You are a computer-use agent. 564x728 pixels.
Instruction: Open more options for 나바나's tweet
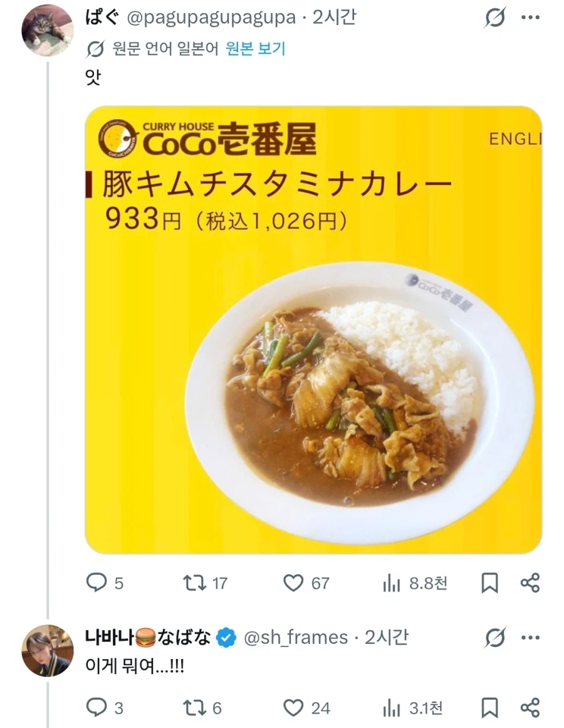tap(530, 638)
